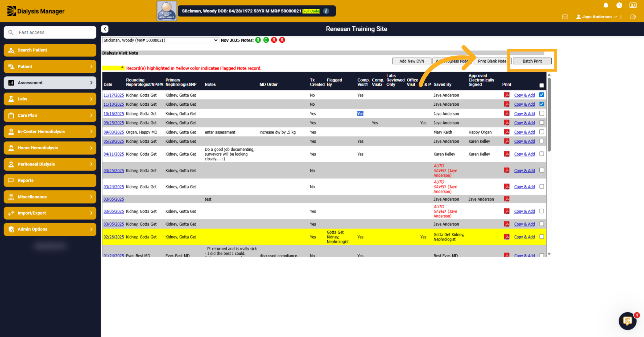644x337 pixels.
Task: Toggle the select-all checkbox in table header
Action: [541, 85]
